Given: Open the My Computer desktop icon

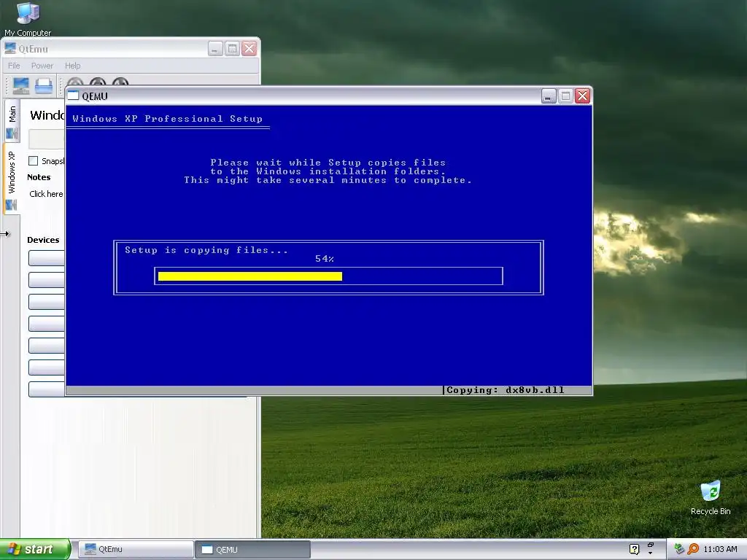Looking at the screenshot, I should point(28,19).
